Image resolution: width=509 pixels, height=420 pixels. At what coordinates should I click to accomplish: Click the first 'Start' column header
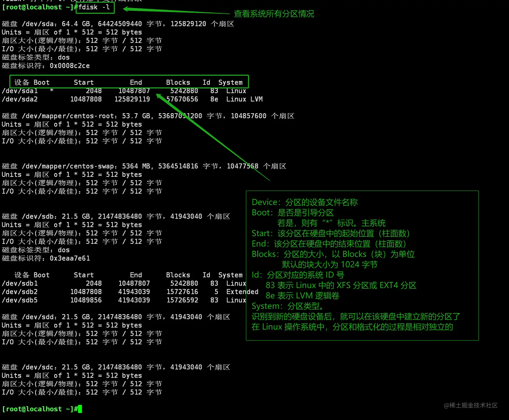[84, 83]
